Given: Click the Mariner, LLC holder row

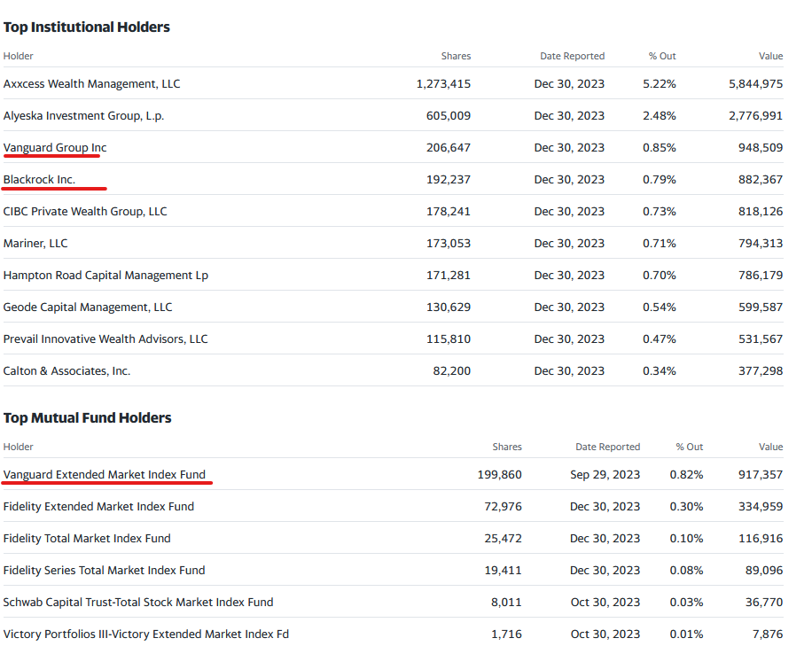Looking at the screenshot, I should tap(35, 243).
